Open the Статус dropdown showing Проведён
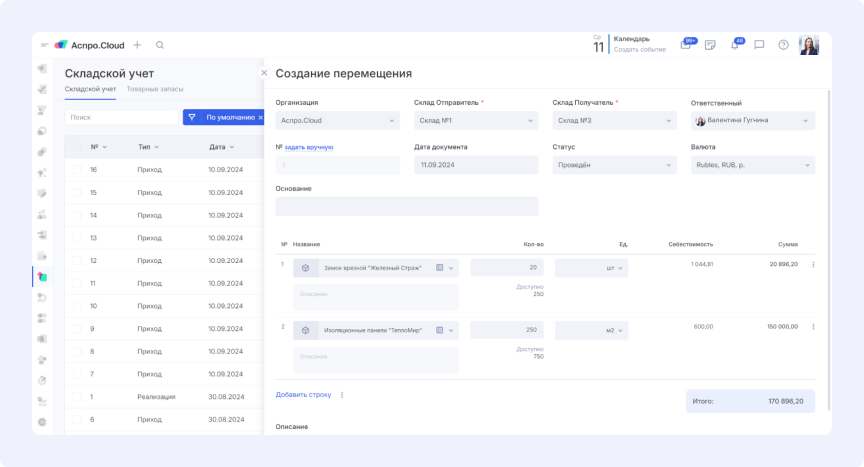Screen dimensions: 864x467 (614, 165)
